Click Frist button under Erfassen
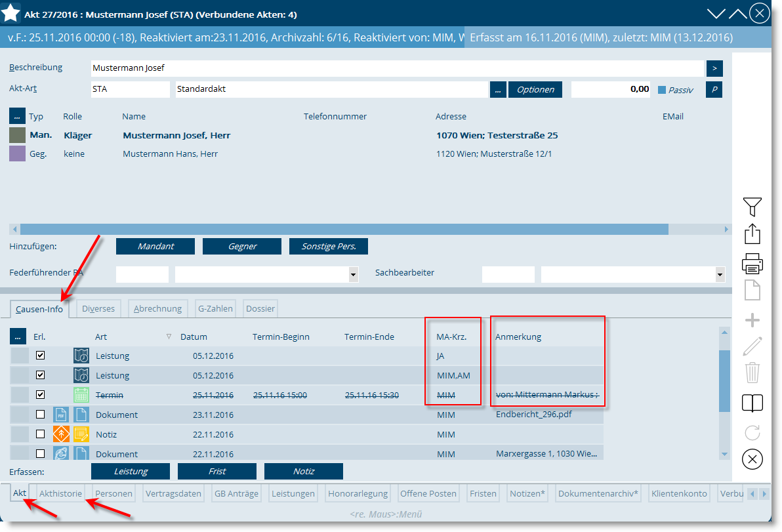This screenshot has height=532, width=782. (x=217, y=471)
